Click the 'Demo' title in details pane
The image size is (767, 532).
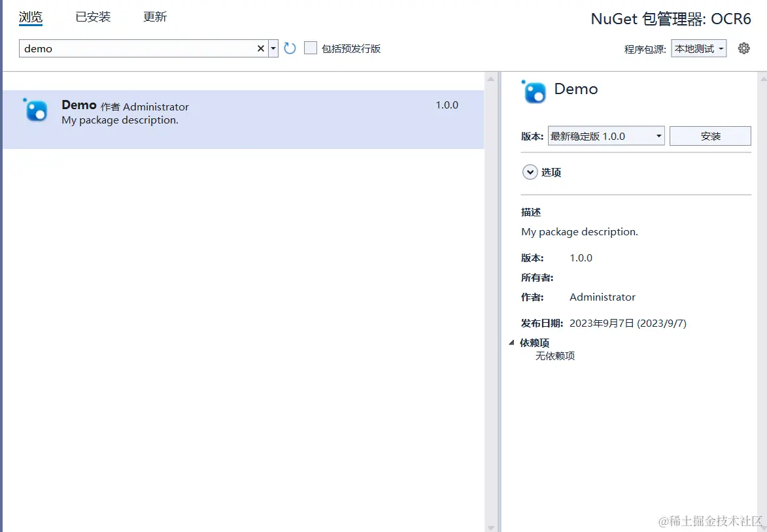[x=575, y=89]
